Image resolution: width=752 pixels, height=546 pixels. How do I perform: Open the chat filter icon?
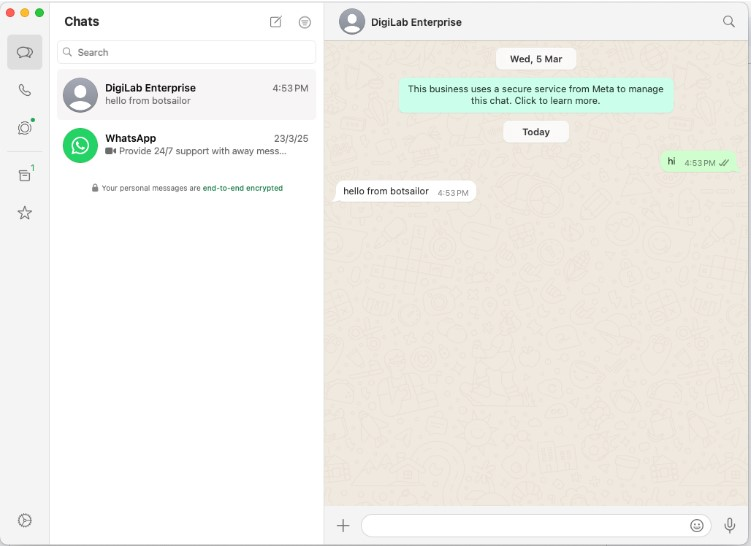(305, 22)
